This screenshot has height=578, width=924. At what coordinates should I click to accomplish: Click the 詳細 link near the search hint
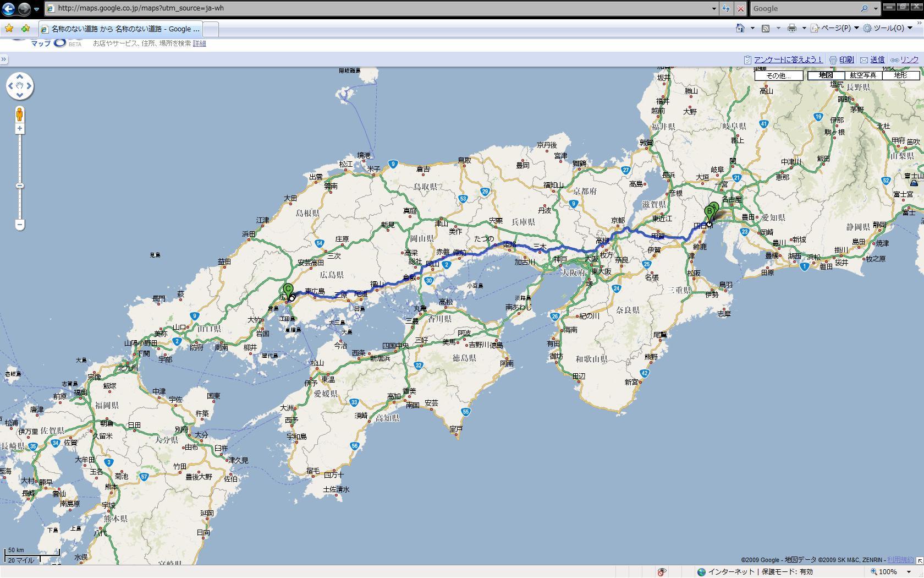click(199, 43)
